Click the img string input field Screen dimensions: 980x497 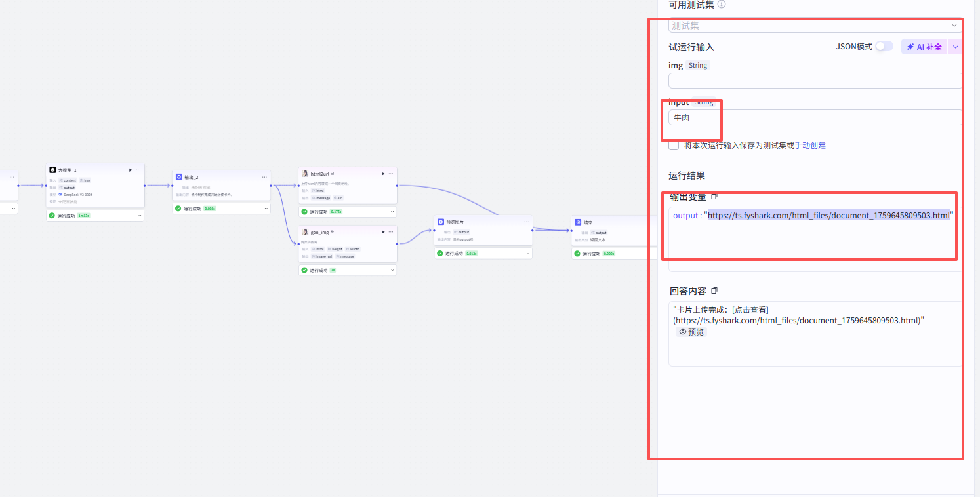click(x=815, y=81)
